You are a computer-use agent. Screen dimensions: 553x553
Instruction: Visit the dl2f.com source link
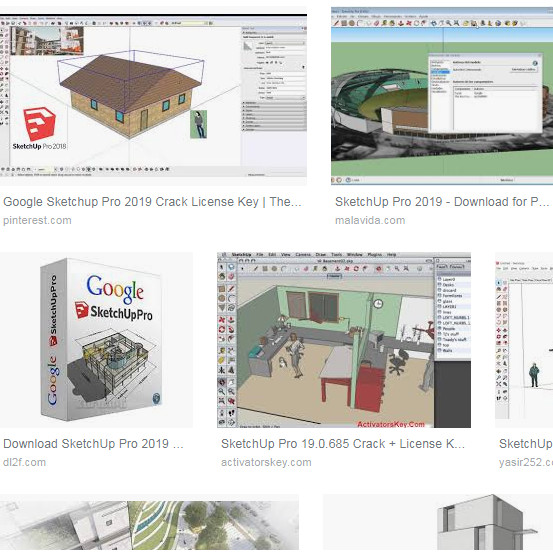pos(24,462)
